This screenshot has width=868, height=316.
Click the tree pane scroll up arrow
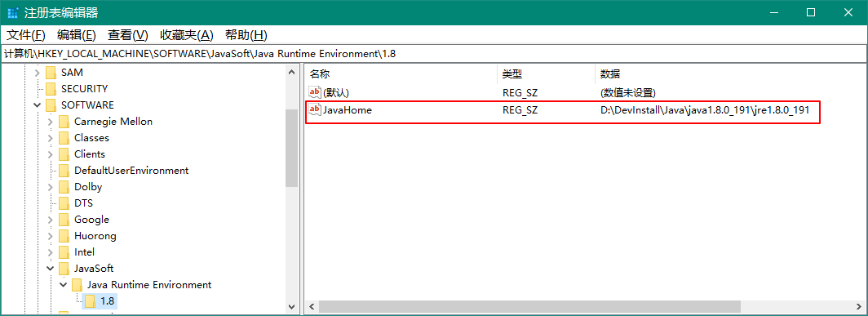point(292,72)
